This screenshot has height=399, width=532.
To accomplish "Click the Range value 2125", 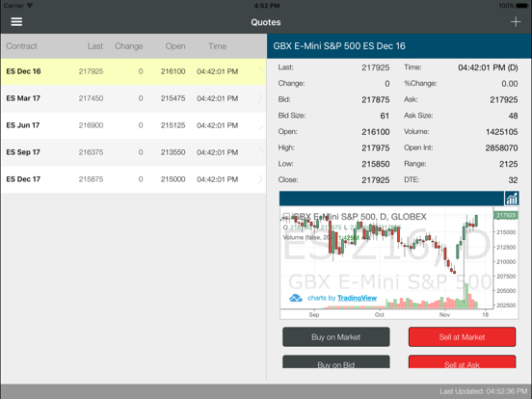I will click(509, 164).
